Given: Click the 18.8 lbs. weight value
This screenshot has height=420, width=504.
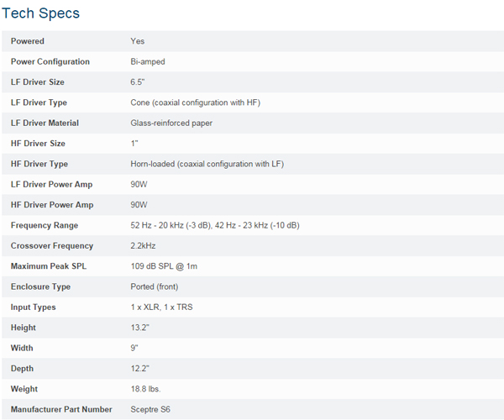Looking at the screenshot, I should click(x=145, y=389).
